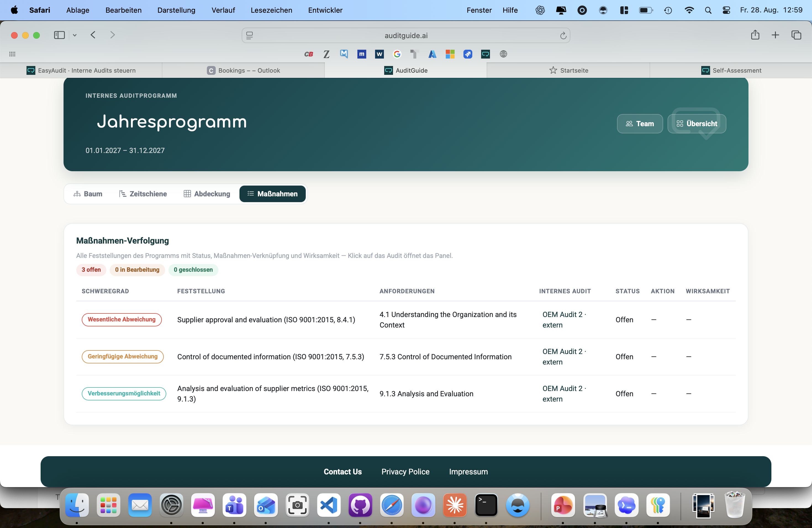Launch Visual Studio Code from the Dock
The width and height of the screenshot is (812, 528).
point(329,505)
